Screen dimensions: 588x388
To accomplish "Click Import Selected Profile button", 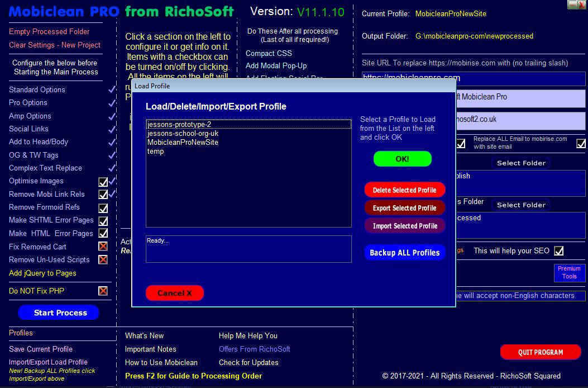I will point(405,226).
